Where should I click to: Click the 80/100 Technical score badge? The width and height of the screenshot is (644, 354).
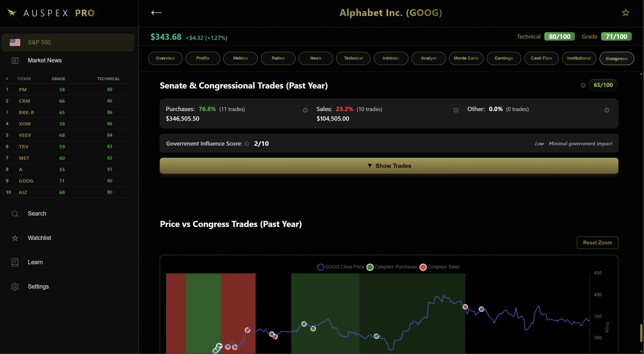560,37
